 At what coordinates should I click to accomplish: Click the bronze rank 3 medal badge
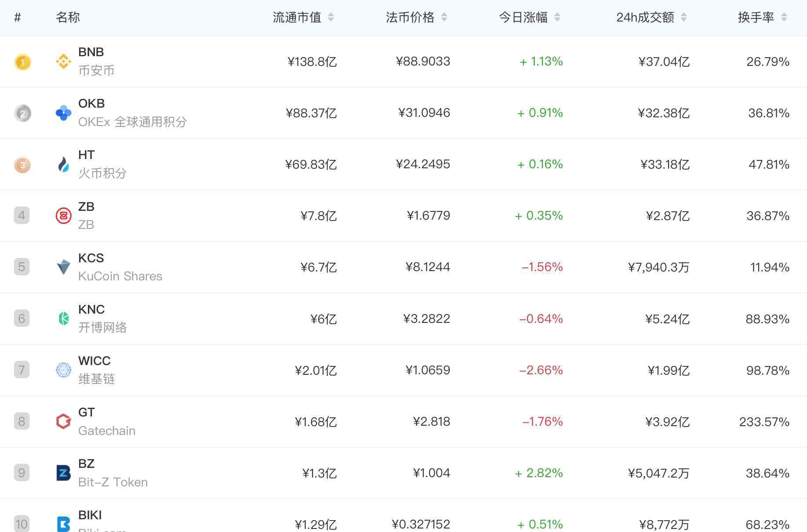point(22,165)
